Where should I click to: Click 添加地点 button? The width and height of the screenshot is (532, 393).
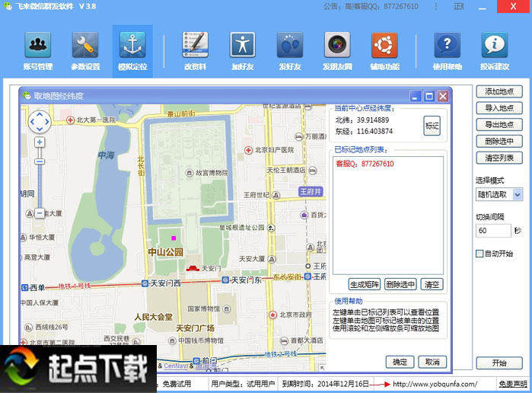tap(499, 91)
